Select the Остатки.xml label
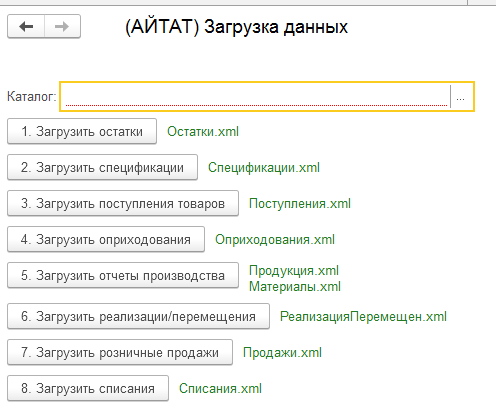Screen dimensions: 496x413 pyautogui.click(x=203, y=131)
